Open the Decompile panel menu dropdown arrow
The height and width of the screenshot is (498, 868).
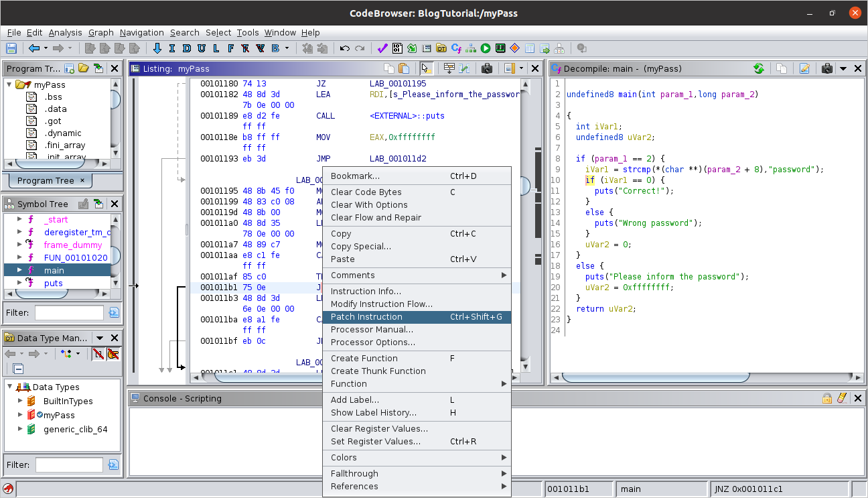[x=843, y=68]
